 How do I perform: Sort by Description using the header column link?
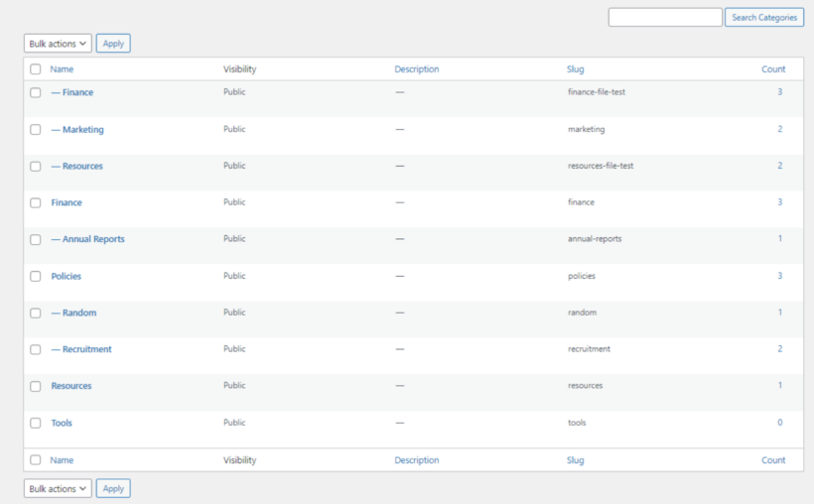click(416, 69)
